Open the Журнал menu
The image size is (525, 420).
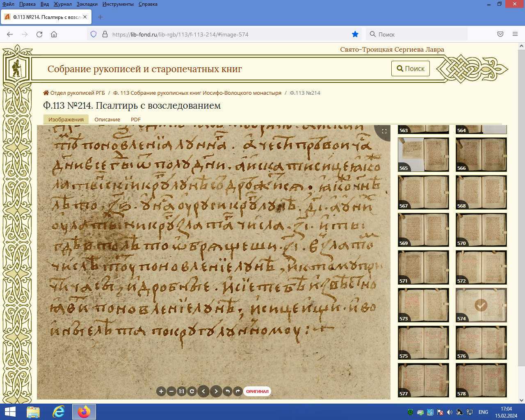click(x=63, y=4)
